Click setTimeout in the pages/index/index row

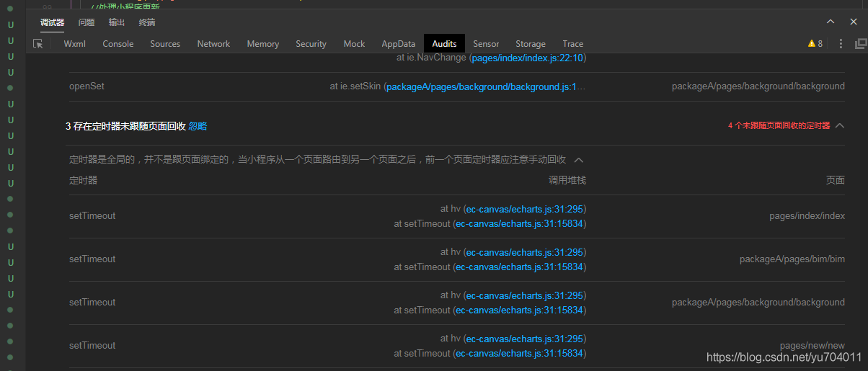click(92, 216)
